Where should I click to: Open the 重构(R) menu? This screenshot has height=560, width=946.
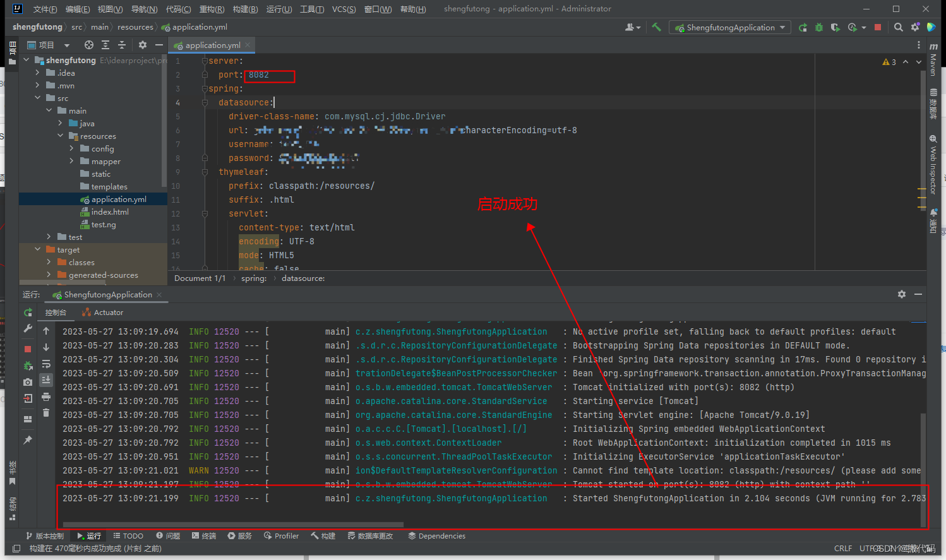point(212,9)
